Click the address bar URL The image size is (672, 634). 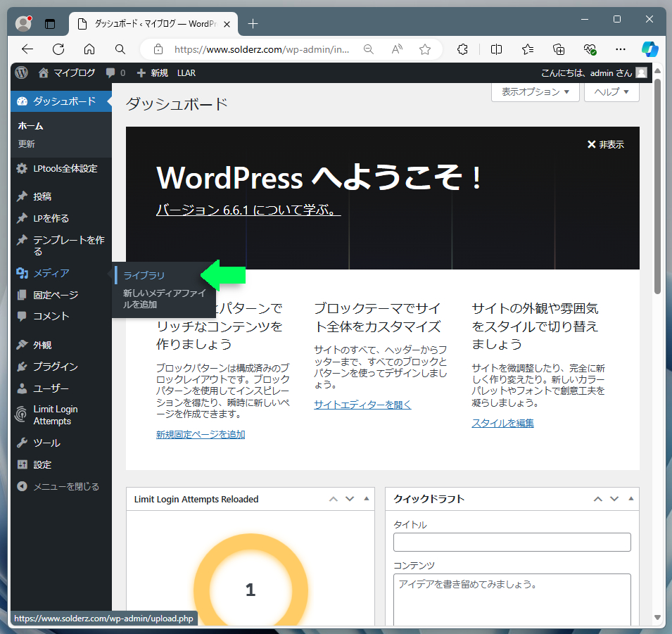pyautogui.click(x=262, y=49)
